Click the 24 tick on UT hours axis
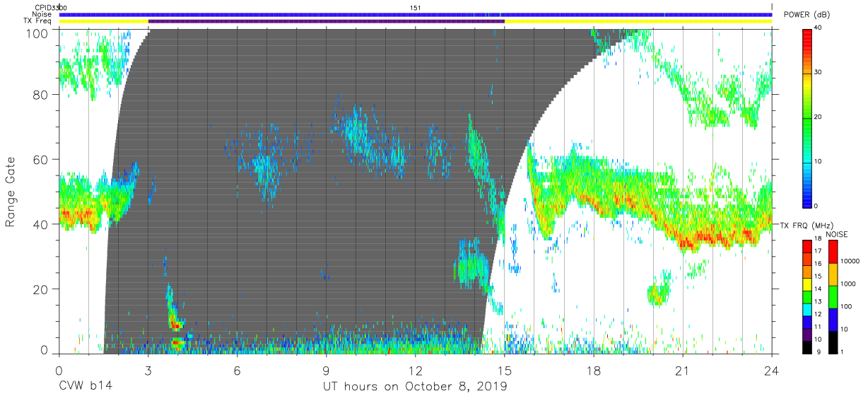The image size is (868, 401). (772, 371)
